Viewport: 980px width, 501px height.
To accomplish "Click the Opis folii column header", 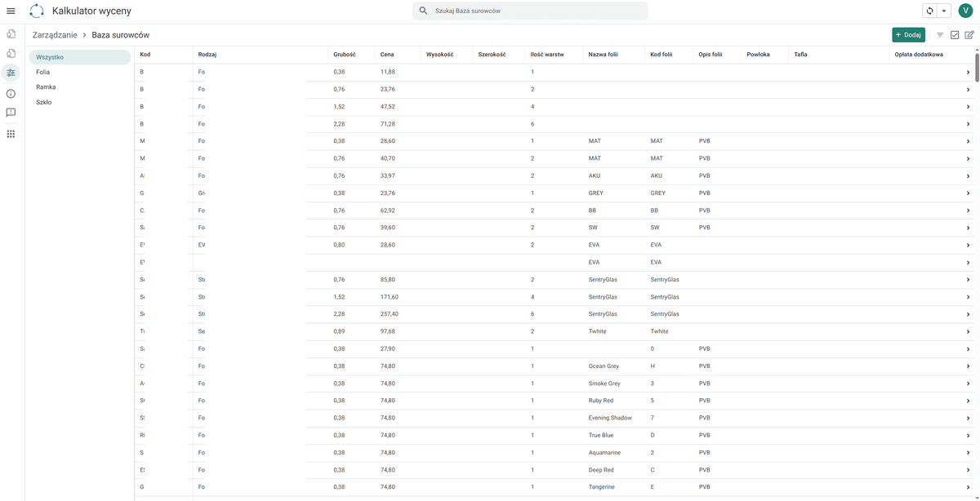I will click(x=710, y=55).
